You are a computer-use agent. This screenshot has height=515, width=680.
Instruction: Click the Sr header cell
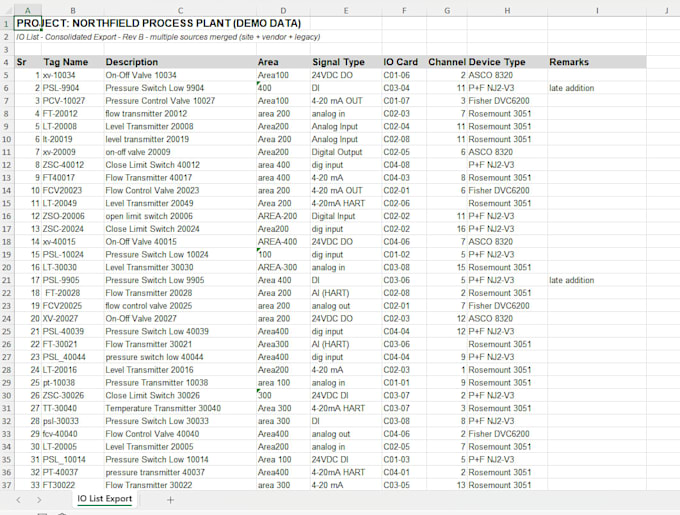[x=28, y=62]
